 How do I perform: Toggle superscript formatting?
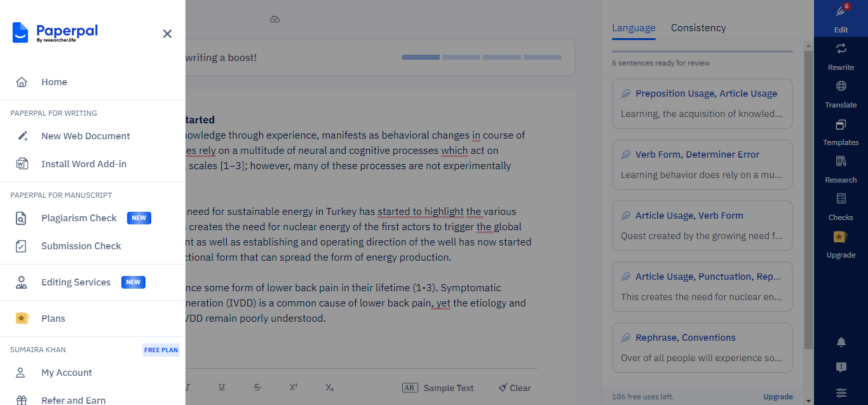(x=294, y=387)
